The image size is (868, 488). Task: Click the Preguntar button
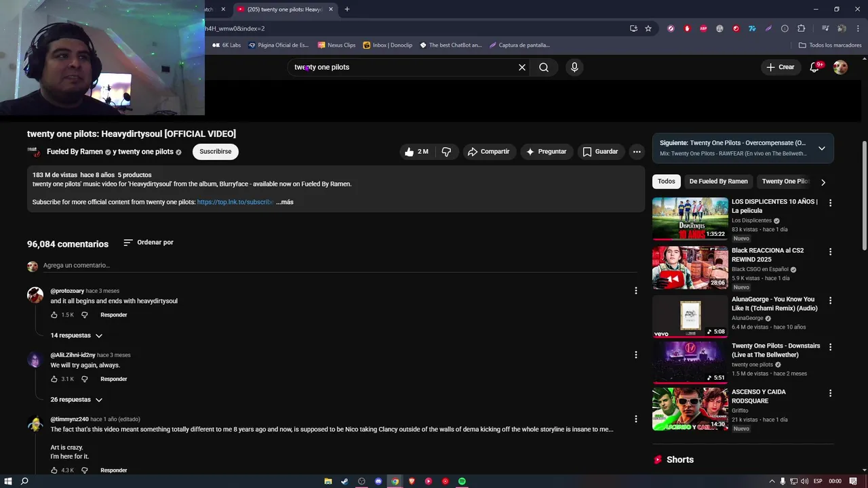click(x=546, y=152)
